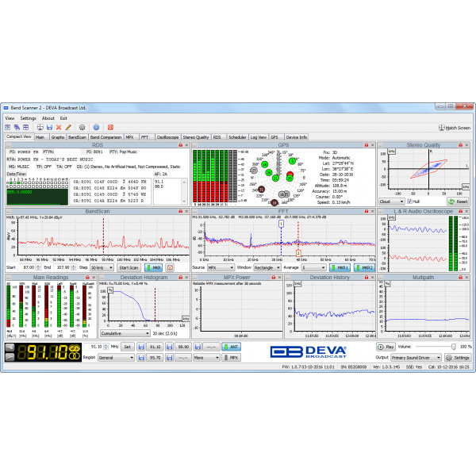Close the RDS panel
The width and height of the screenshot is (476, 476).
click(x=186, y=145)
